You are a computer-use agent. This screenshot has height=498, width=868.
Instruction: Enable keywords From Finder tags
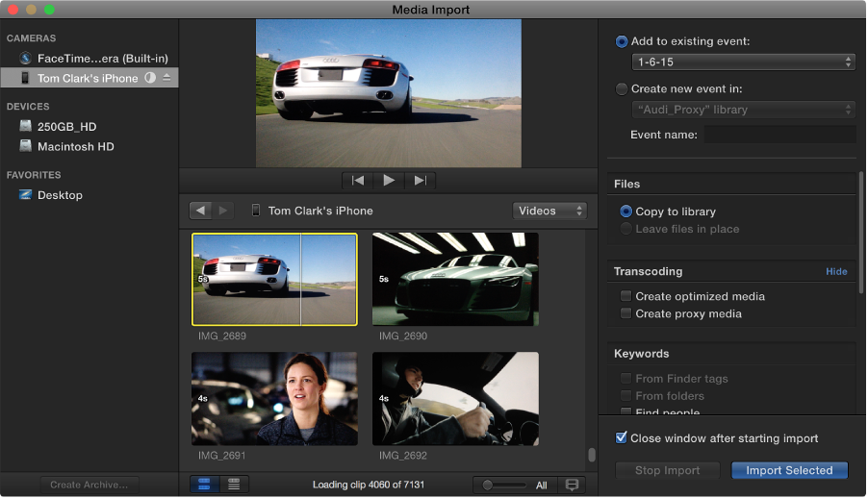click(626, 379)
